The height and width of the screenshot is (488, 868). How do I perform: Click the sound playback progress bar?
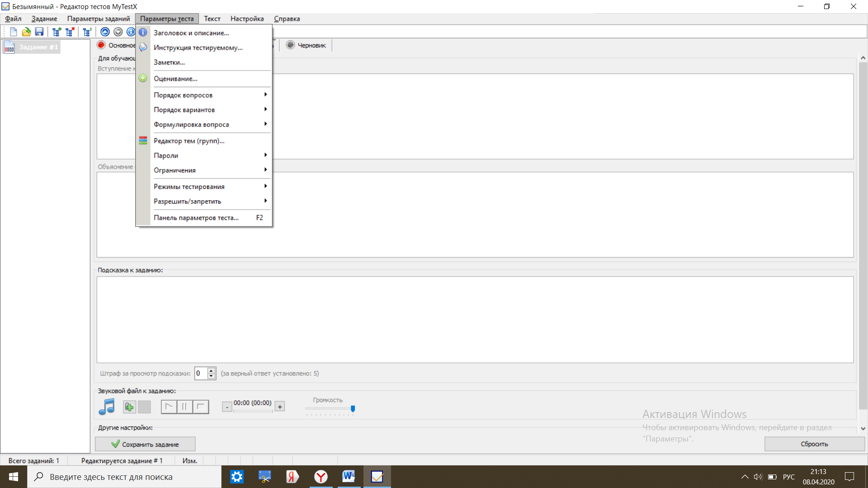(x=253, y=411)
